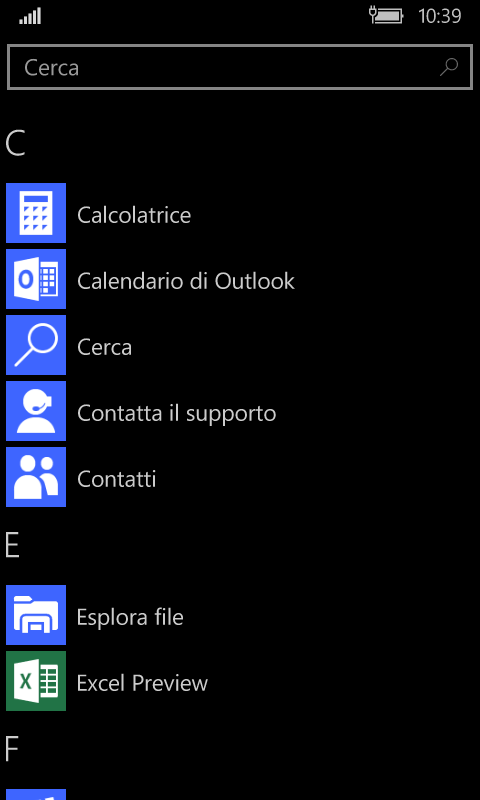Open the Calcolatrice app icon
The height and width of the screenshot is (800, 480).
[x=36, y=213]
